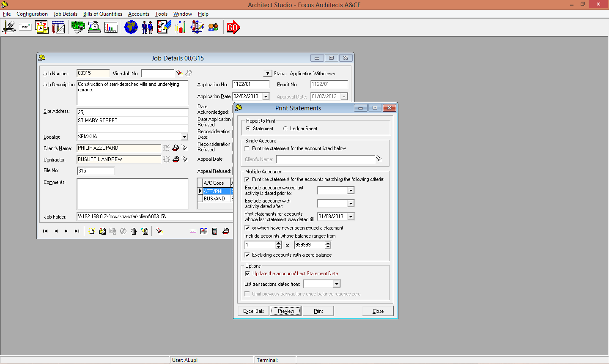Open the Bills of Quantities menu
609x364 pixels.
(x=103, y=14)
